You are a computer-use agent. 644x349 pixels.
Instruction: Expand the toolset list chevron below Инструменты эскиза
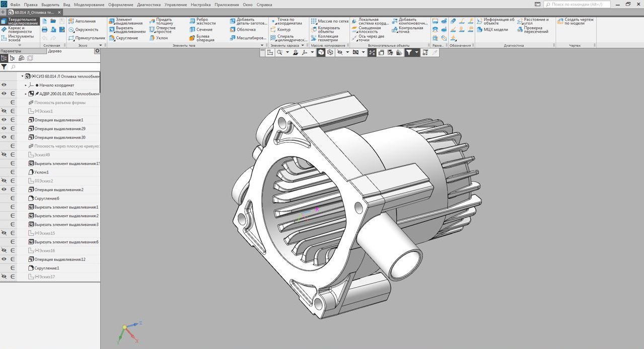click(x=19, y=45)
